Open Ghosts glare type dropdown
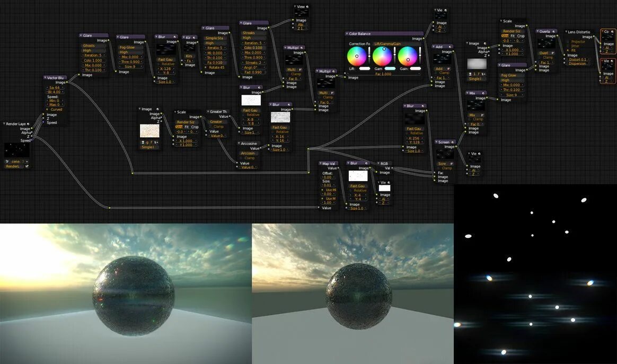Screen dimensions: 617x364 click(93, 46)
